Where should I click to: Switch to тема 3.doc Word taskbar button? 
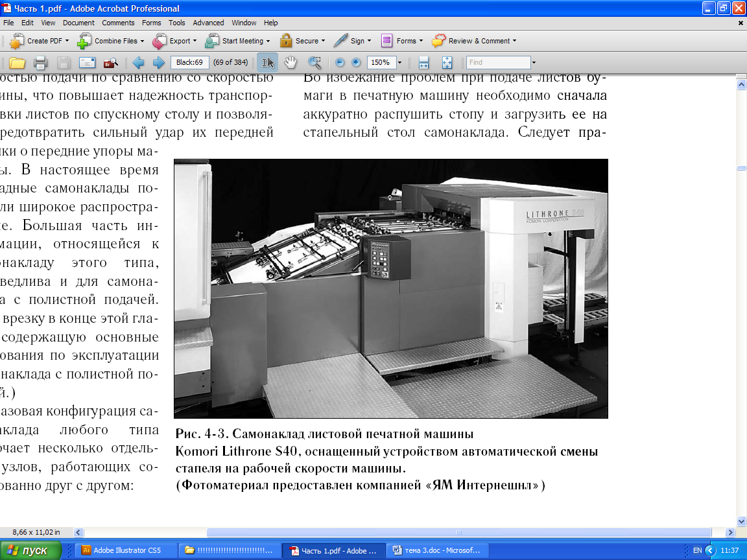(436, 550)
